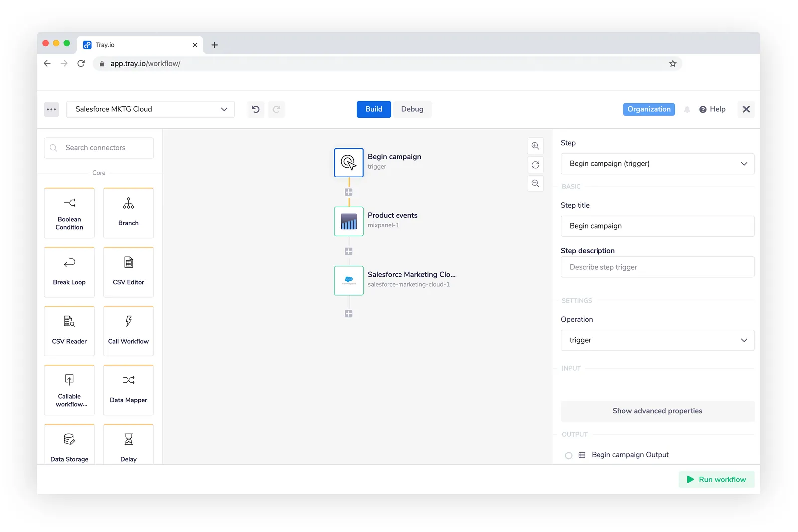Screen dimensions: 798x532
Task: Edit the Step title field
Action: click(x=657, y=226)
